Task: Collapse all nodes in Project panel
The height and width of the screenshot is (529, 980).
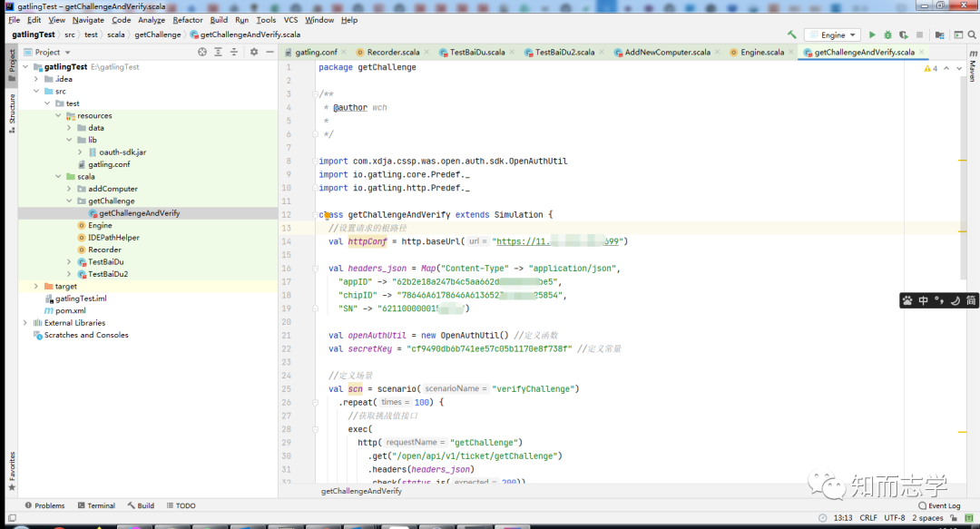Action: 234,52
